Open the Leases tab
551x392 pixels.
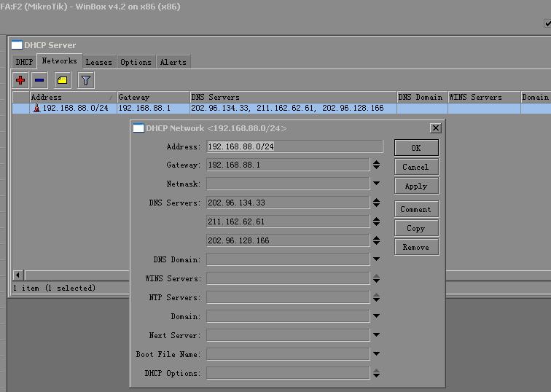(98, 62)
